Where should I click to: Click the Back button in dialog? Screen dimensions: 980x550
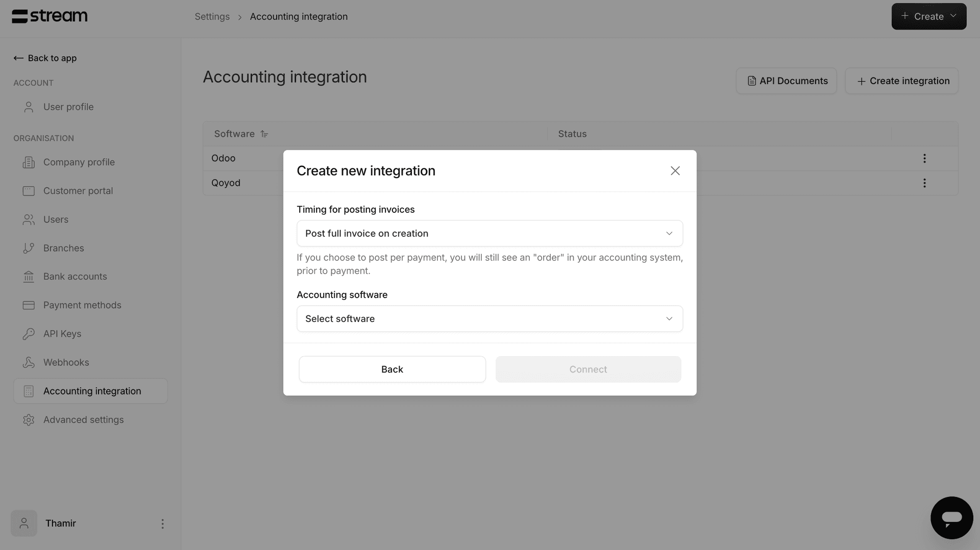(x=392, y=369)
